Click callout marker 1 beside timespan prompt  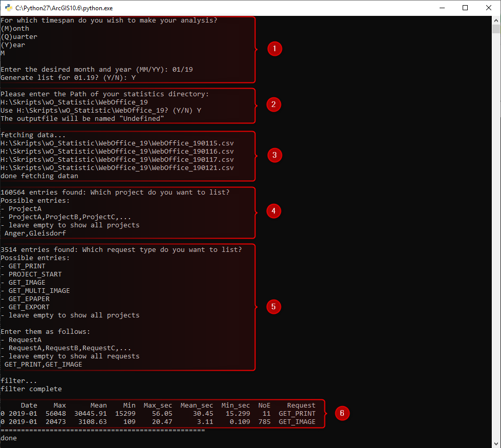(274, 49)
